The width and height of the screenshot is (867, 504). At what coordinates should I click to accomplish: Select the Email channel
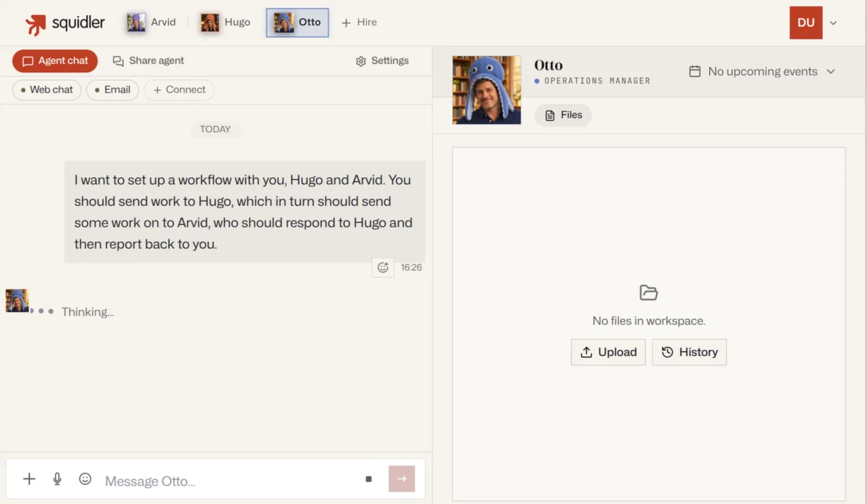tap(112, 90)
